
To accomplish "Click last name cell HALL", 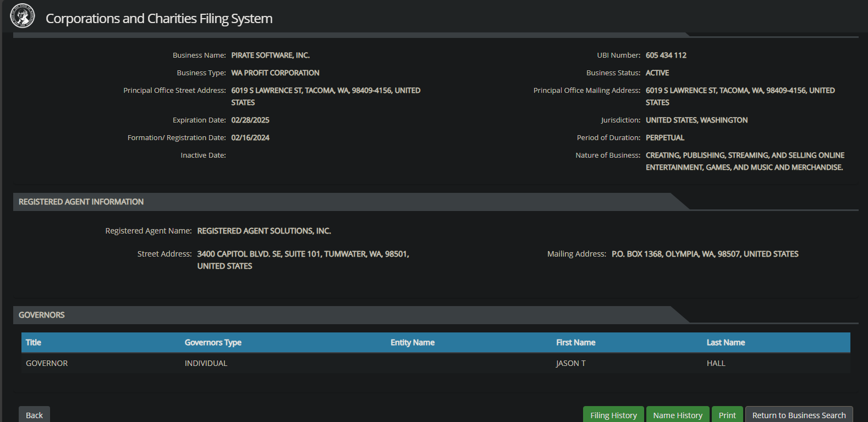I will tap(716, 363).
